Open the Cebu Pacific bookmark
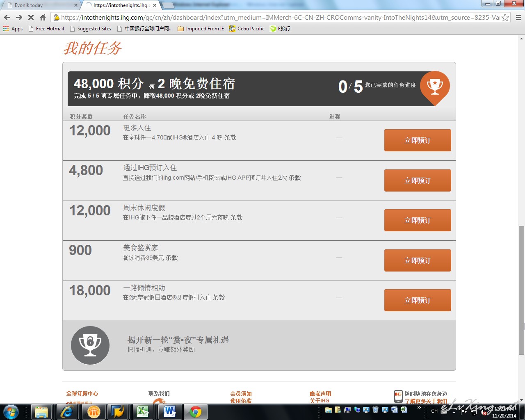Viewport: 525px width, 420px height. [x=247, y=29]
